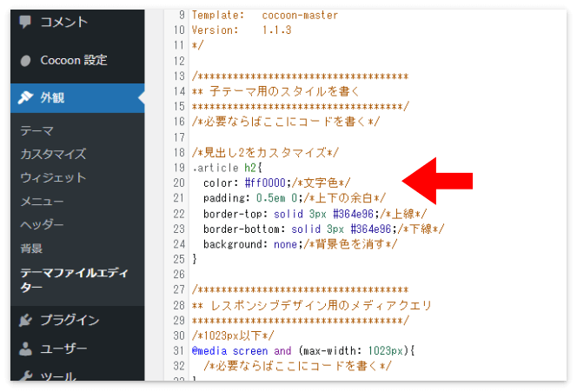This screenshot has height=392, width=577.
Task: Click the border-bottom #364e96 value
Action: tap(371, 229)
